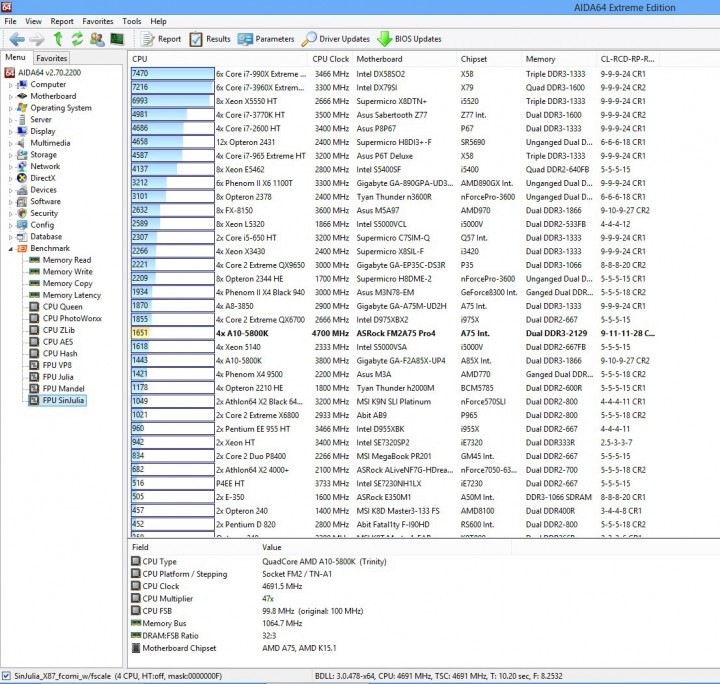
Task: Click the forward navigation arrow
Action: click(x=37, y=39)
